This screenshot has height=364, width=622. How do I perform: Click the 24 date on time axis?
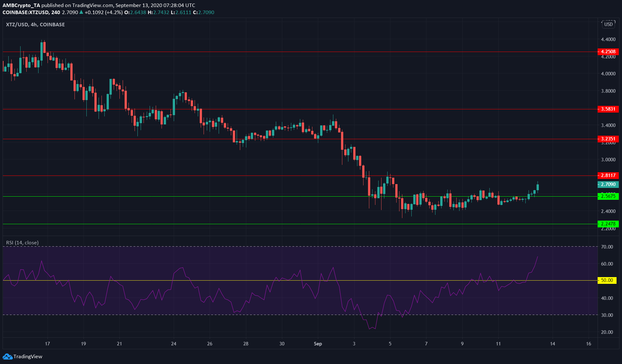pos(174,344)
